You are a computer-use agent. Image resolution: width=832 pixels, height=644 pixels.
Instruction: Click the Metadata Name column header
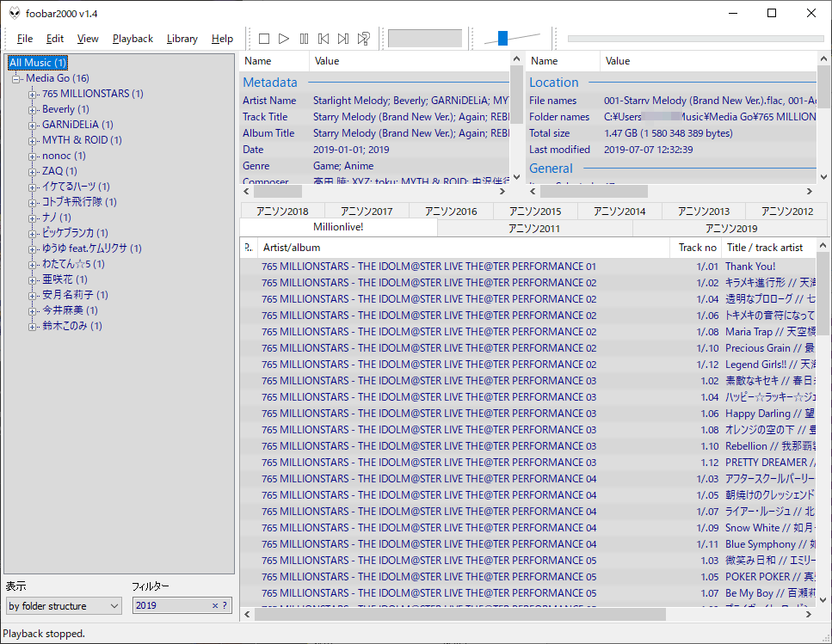tap(274, 61)
